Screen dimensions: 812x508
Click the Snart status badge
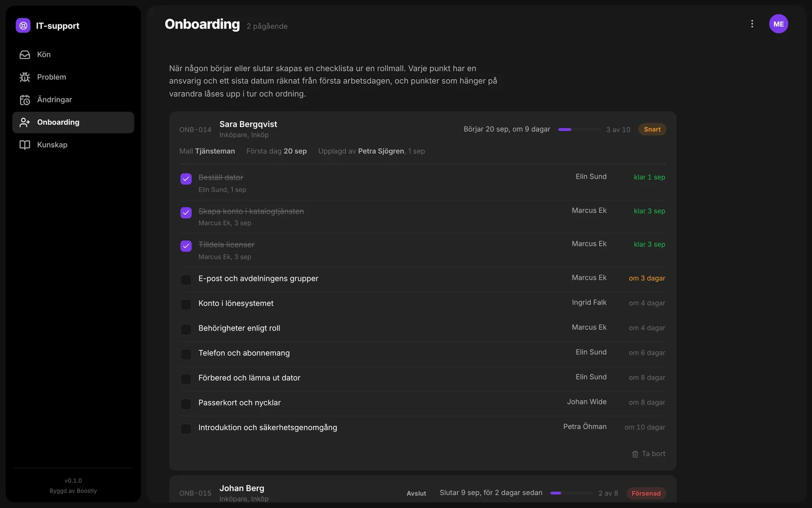(652, 130)
